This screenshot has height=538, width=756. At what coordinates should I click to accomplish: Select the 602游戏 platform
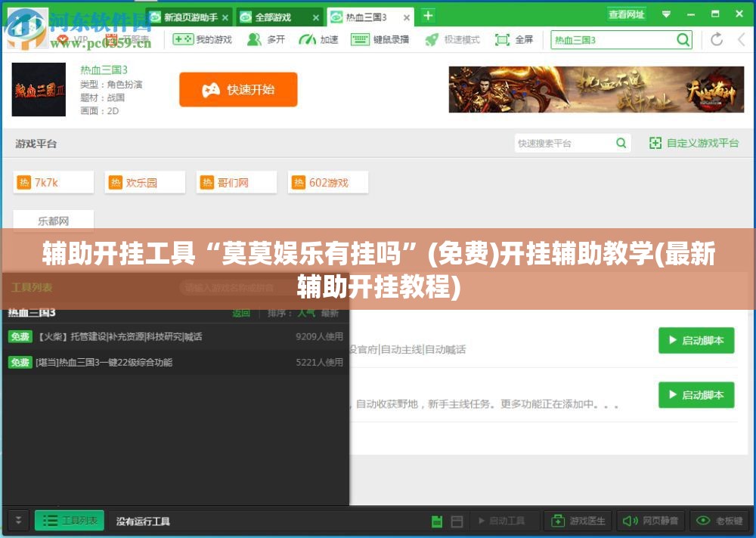point(328,182)
